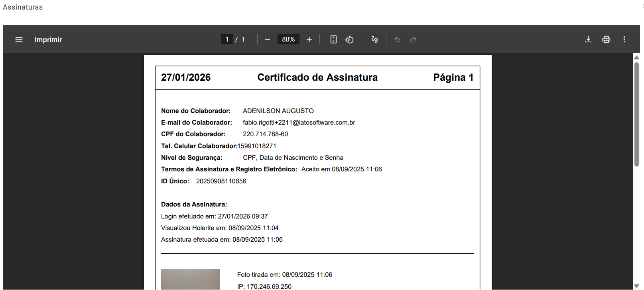Click the signature photo thumbnail

pyautogui.click(x=190, y=279)
